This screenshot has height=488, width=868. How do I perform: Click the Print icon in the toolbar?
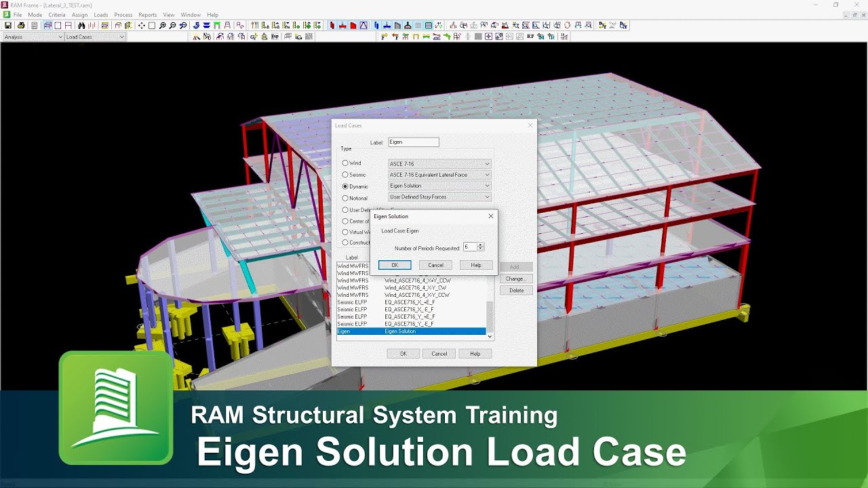pyautogui.click(x=21, y=25)
